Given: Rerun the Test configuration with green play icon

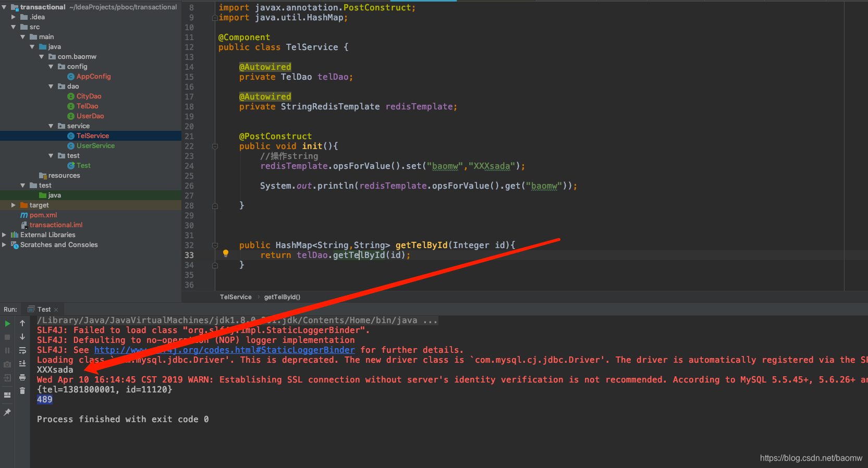Looking at the screenshot, I should tap(7, 324).
